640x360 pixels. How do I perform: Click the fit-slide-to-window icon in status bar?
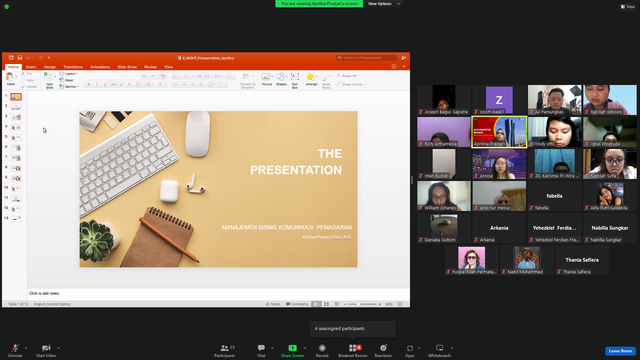point(400,304)
